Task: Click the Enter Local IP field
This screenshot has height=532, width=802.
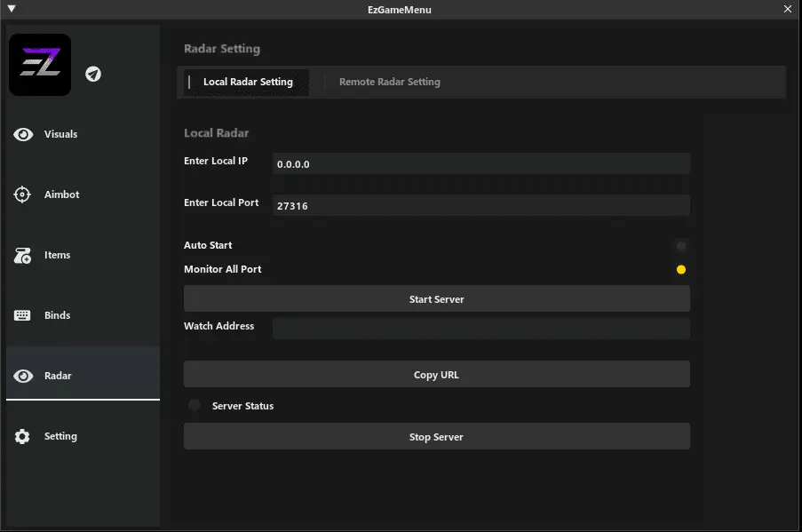Action: click(x=480, y=164)
